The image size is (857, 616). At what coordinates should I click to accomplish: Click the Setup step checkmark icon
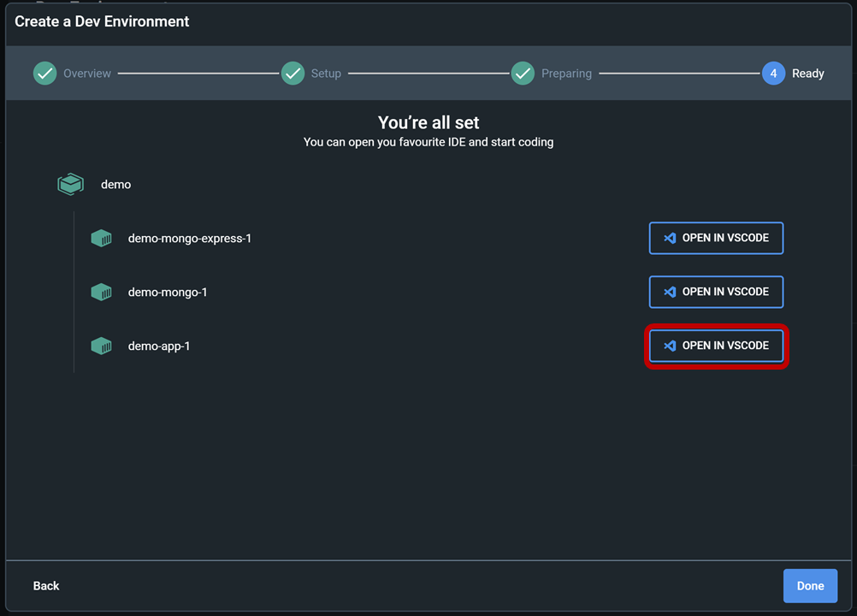[x=293, y=74]
